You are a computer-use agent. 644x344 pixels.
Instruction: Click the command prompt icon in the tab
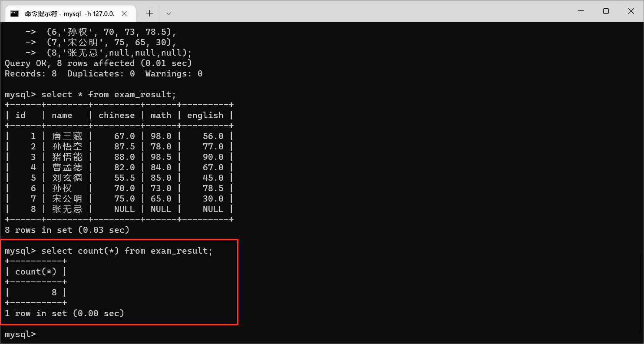pos(15,13)
